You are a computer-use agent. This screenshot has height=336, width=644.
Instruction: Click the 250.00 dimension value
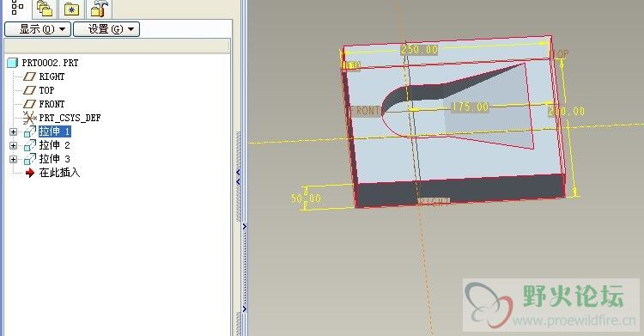pos(419,49)
